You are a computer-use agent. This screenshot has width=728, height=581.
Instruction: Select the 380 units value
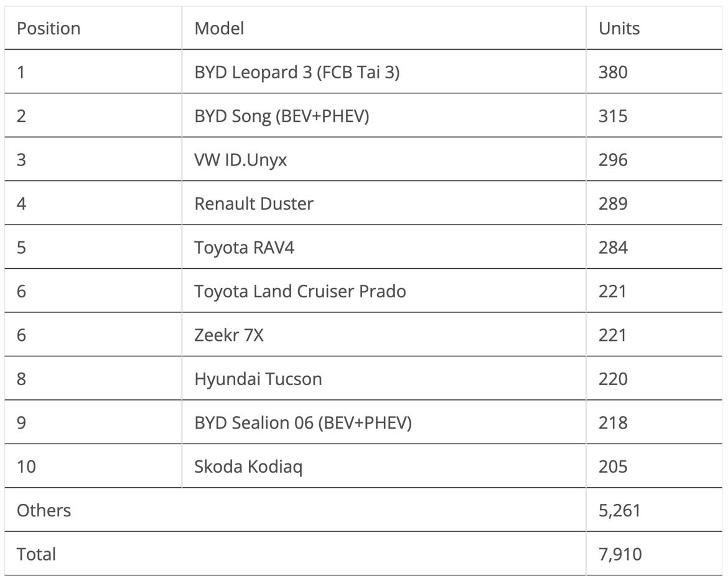[x=613, y=72]
